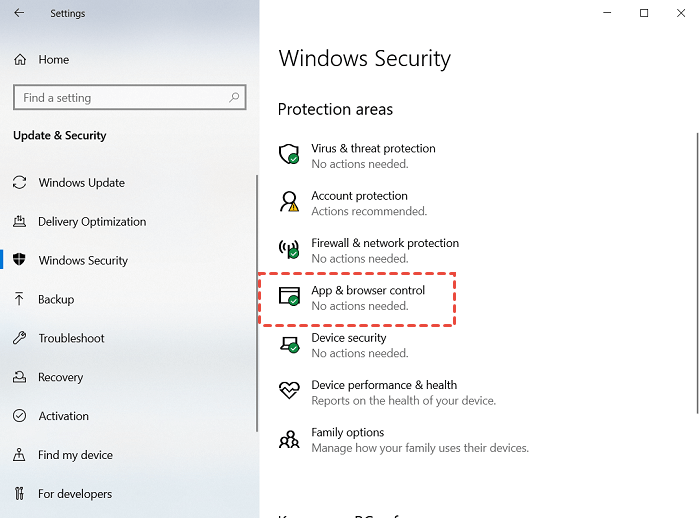
Task: Open the Troubleshoot section
Action: coord(71,338)
